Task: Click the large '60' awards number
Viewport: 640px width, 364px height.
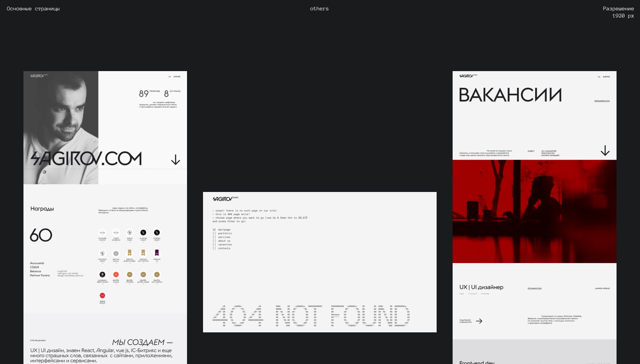Action: (41, 235)
